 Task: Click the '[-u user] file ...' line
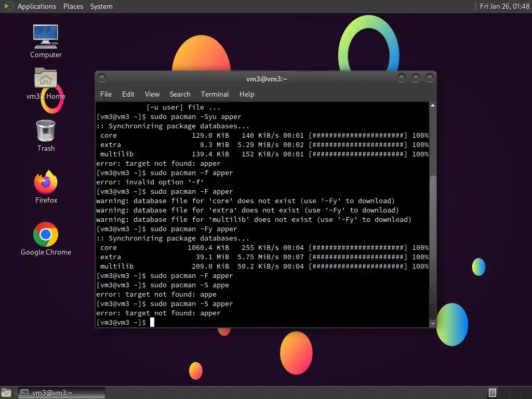pyautogui.click(x=183, y=107)
